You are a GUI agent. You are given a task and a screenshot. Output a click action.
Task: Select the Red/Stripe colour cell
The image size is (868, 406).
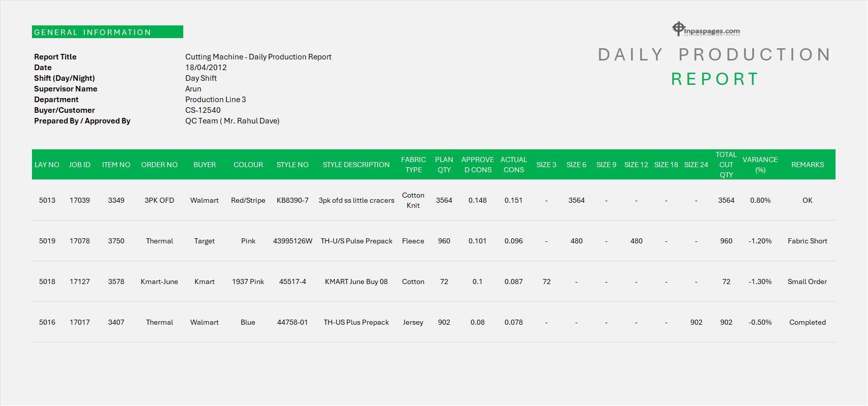pos(248,200)
